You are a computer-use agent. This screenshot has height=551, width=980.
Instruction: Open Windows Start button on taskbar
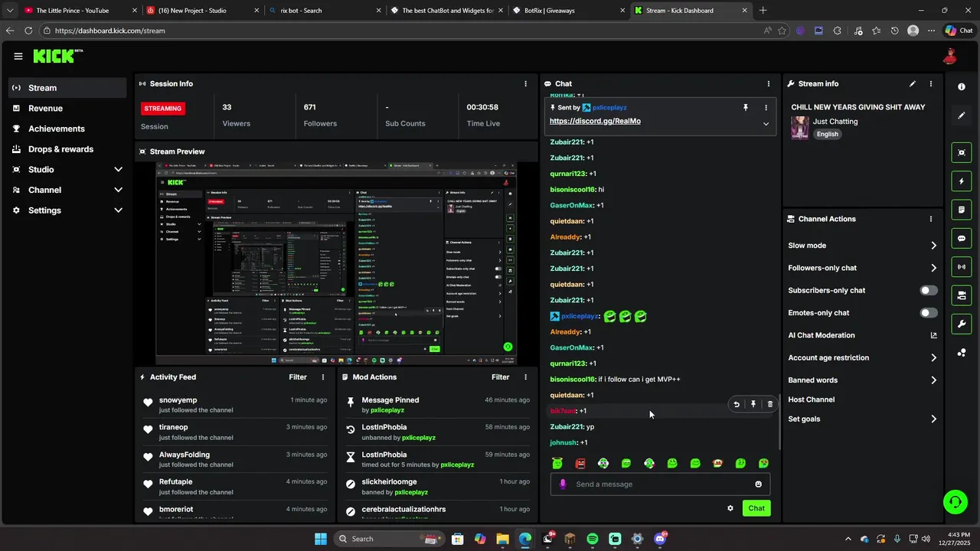click(321, 539)
